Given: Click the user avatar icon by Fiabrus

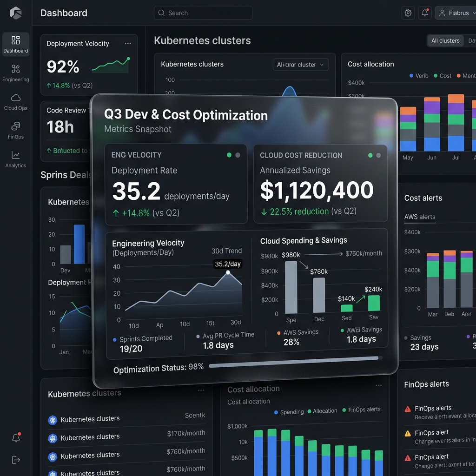Looking at the screenshot, I should (442, 13).
